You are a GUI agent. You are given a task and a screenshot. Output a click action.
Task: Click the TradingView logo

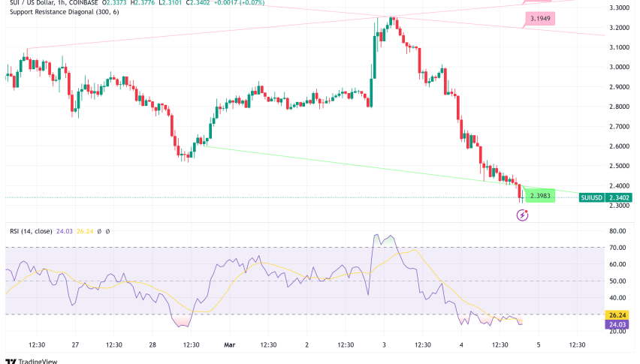[32, 361]
